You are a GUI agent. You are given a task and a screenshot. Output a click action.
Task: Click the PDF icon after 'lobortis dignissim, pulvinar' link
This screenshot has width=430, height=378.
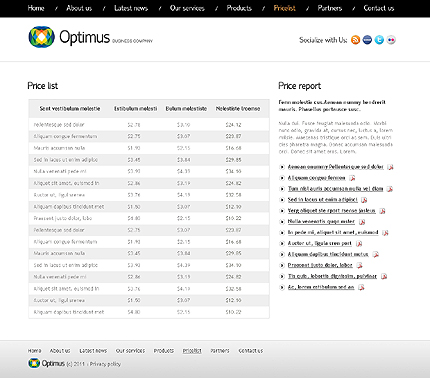(384, 276)
